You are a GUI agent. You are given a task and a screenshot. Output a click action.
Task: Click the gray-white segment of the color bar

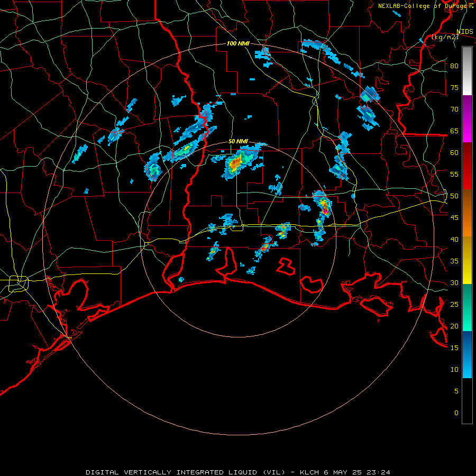(467, 71)
